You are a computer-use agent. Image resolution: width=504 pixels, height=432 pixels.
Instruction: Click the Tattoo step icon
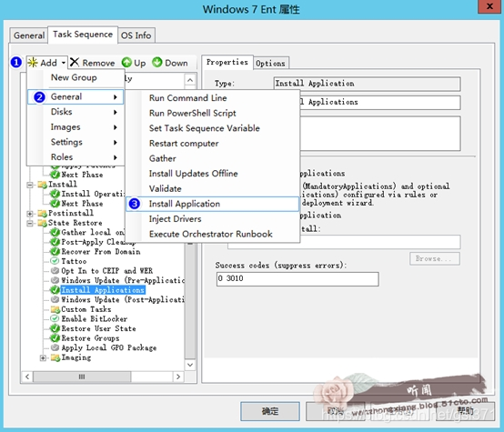(55, 261)
